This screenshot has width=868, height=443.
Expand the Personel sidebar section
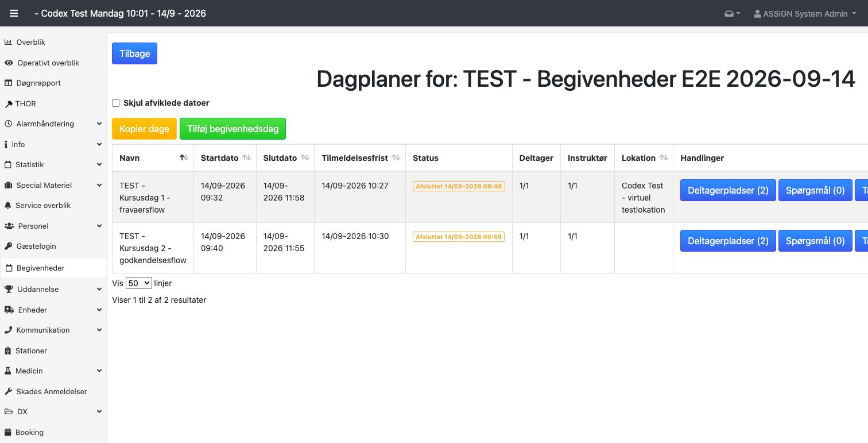[x=53, y=226]
